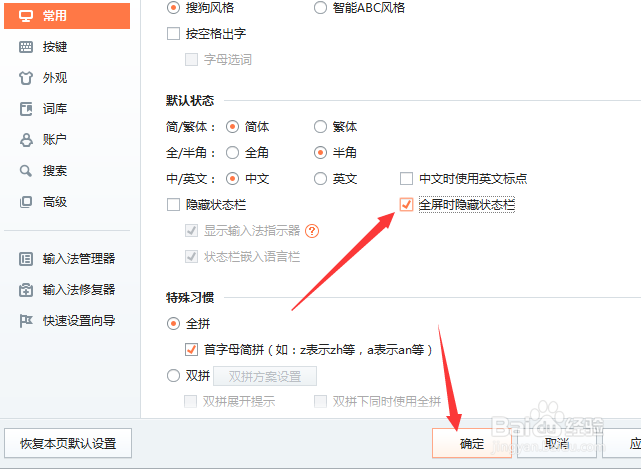Click the monitor icon beside 常用
Image resolution: width=641 pixels, height=469 pixels.
click(26, 16)
